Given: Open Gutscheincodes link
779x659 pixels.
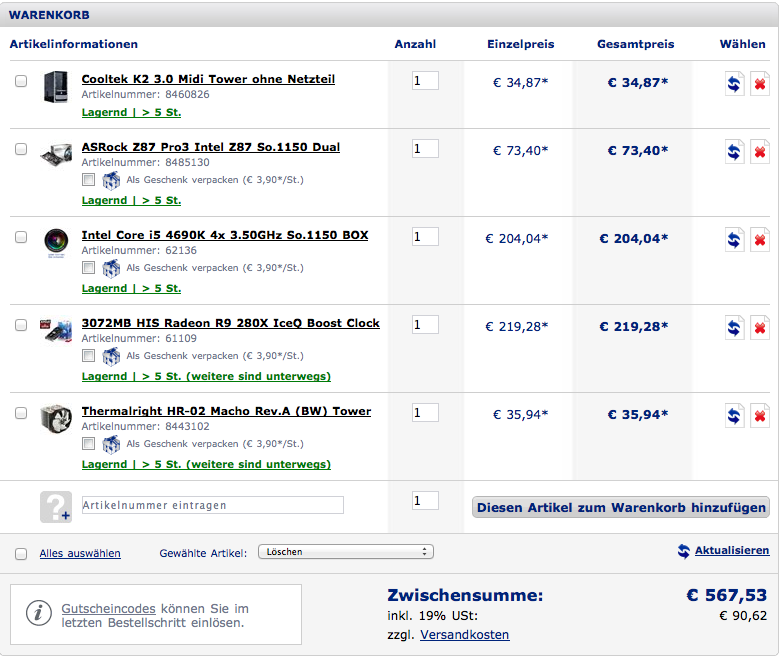Looking at the screenshot, I should coord(108,608).
